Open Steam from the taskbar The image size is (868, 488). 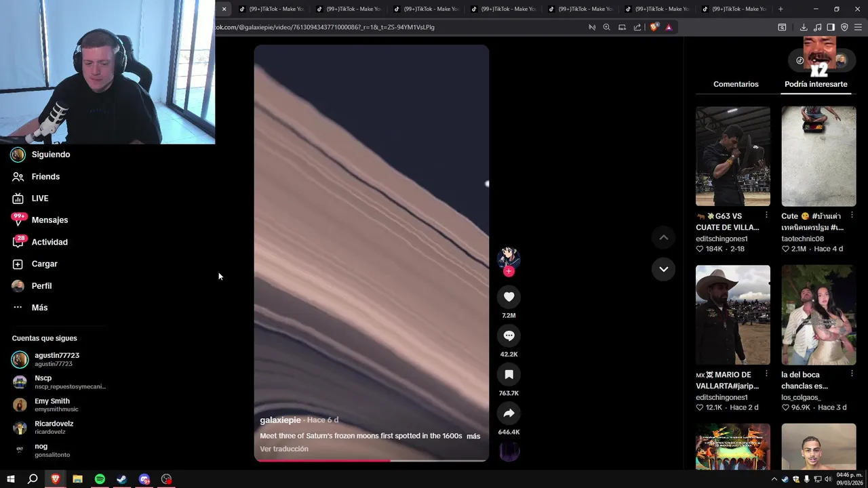[121, 479]
